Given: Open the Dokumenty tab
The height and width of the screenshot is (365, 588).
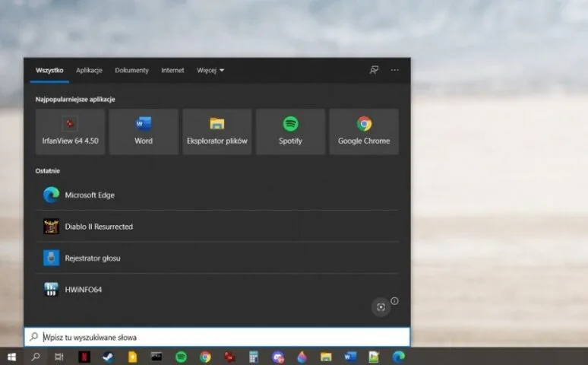Looking at the screenshot, I should [131, 70].
